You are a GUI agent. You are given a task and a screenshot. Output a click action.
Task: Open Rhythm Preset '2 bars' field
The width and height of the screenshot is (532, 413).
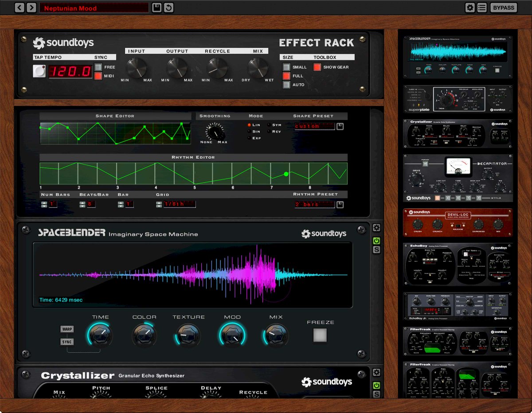(315, 204)
